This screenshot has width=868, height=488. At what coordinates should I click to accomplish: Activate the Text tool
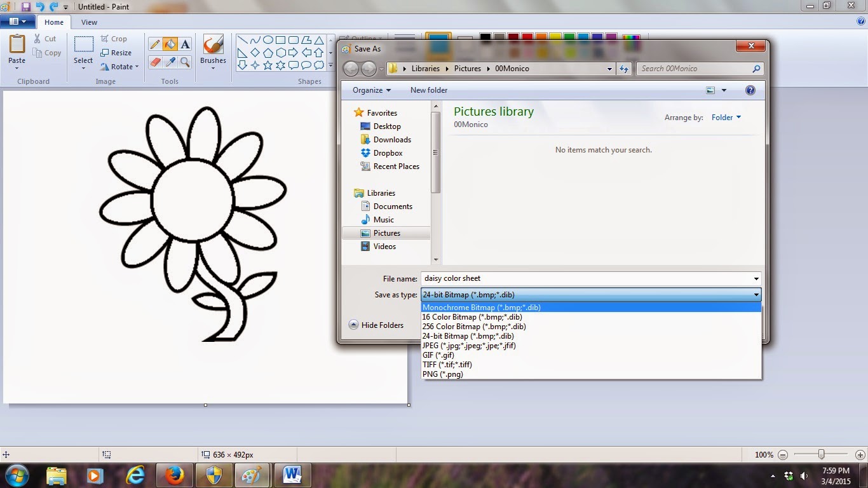[185, 44]
